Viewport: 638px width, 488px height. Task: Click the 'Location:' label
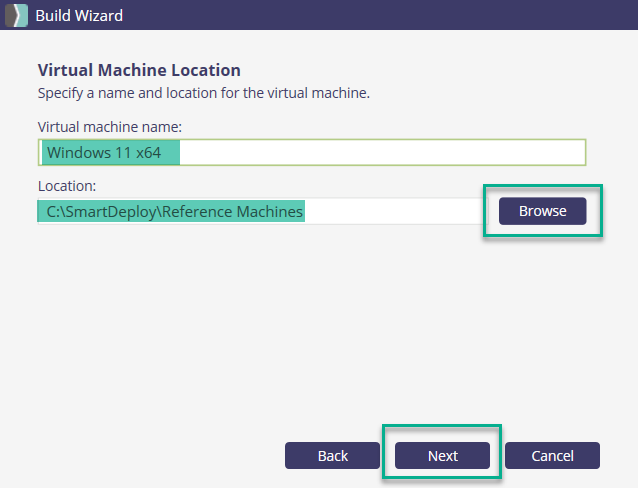click(67, 186)
